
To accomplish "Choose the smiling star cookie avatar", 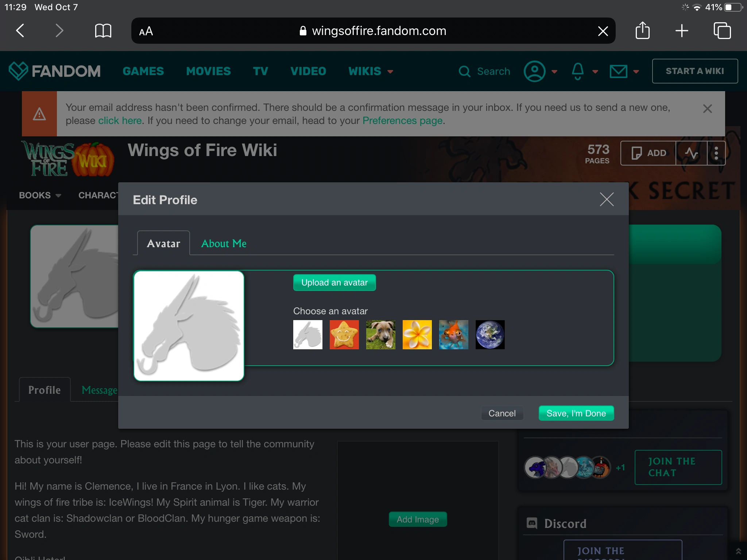I will pos(344,335).
